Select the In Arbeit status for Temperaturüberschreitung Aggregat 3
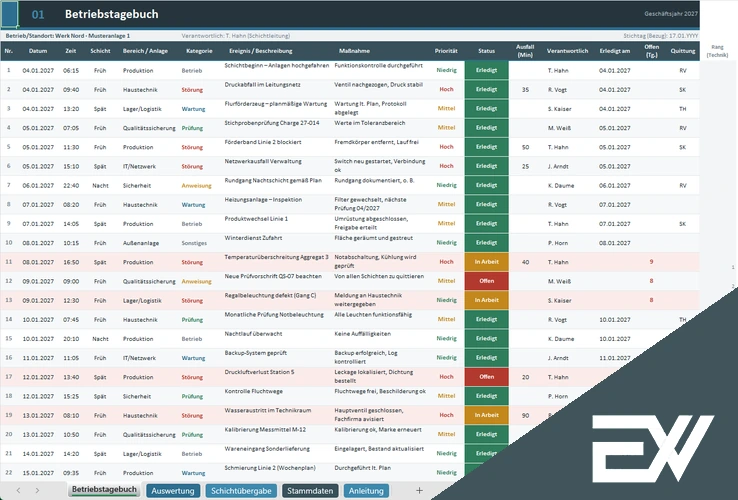738x500 pixels. [487, 262]
